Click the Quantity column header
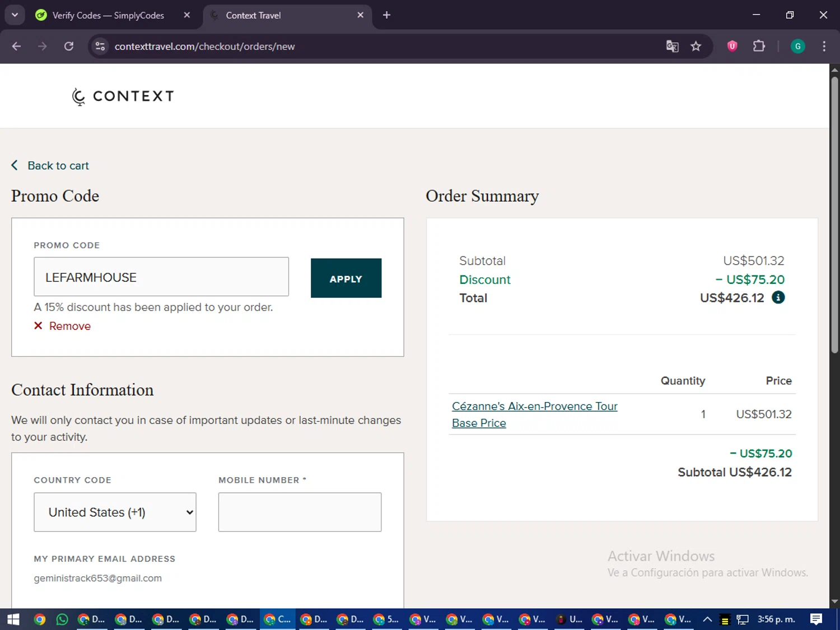 [x=683, y=381]
